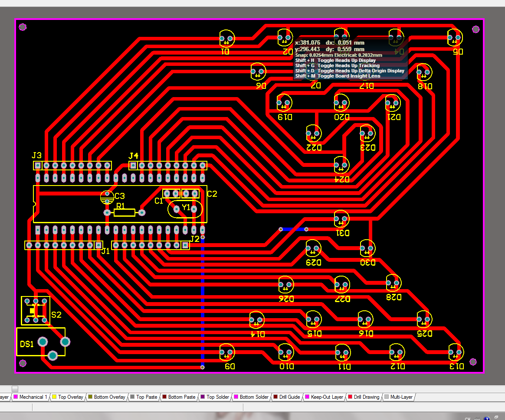Click the first square pad of header J3
The width and height of the screenshot is (505, 420).
point(38,166)
